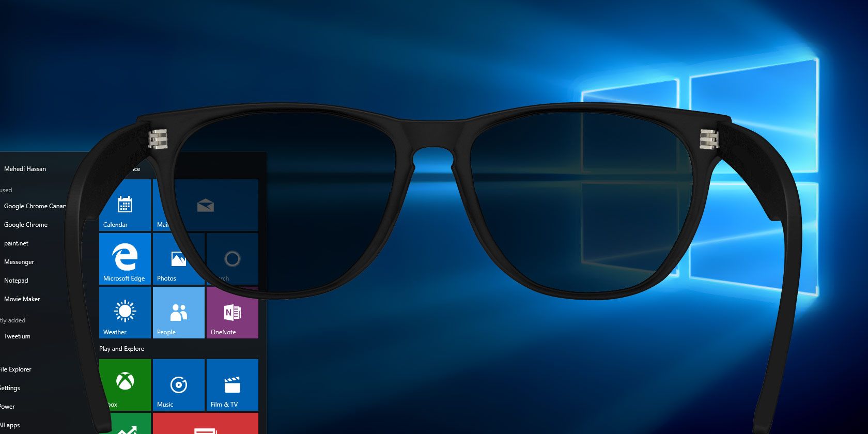868x434 pixels.
Task: Launch the Microsoft Edge tile
Action: (125, 259)
